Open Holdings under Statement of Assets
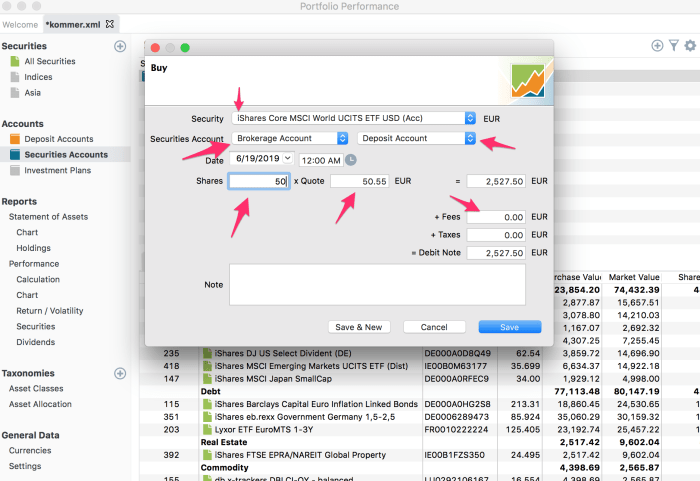Image resolution: width=700 pixels, height=481 pixels. 33,248
